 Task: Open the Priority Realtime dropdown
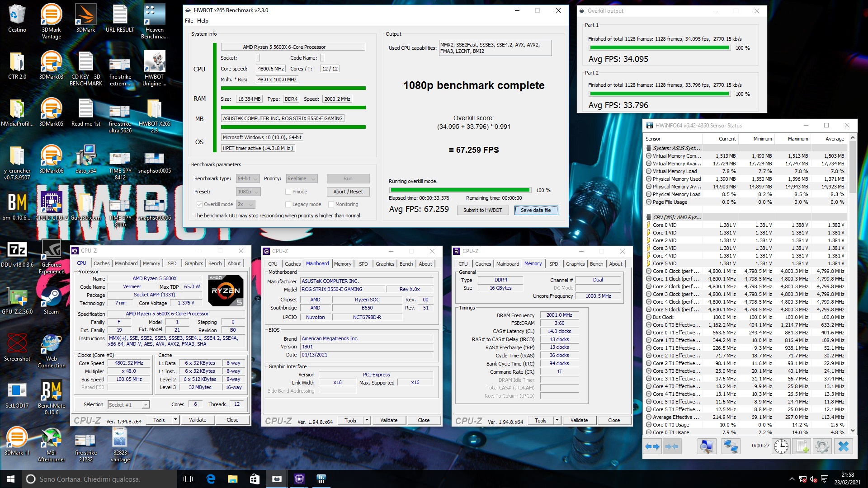click(301, 178)
